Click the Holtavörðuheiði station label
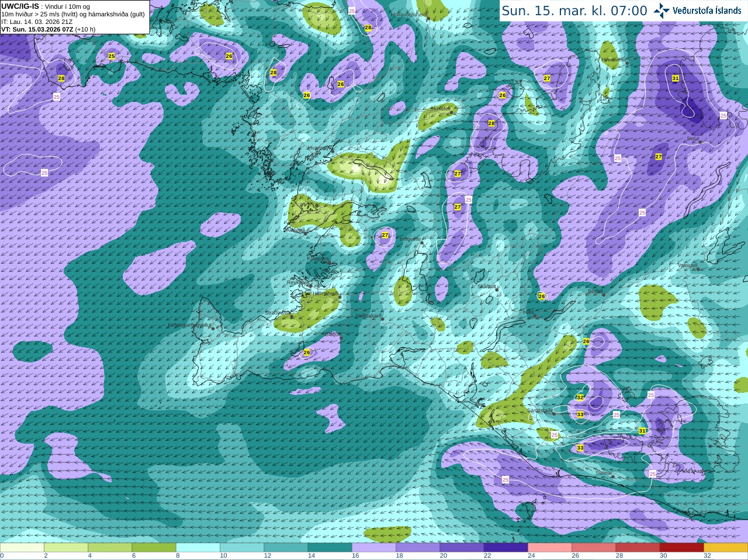The image size is (748, 560). tap(408, 15)
